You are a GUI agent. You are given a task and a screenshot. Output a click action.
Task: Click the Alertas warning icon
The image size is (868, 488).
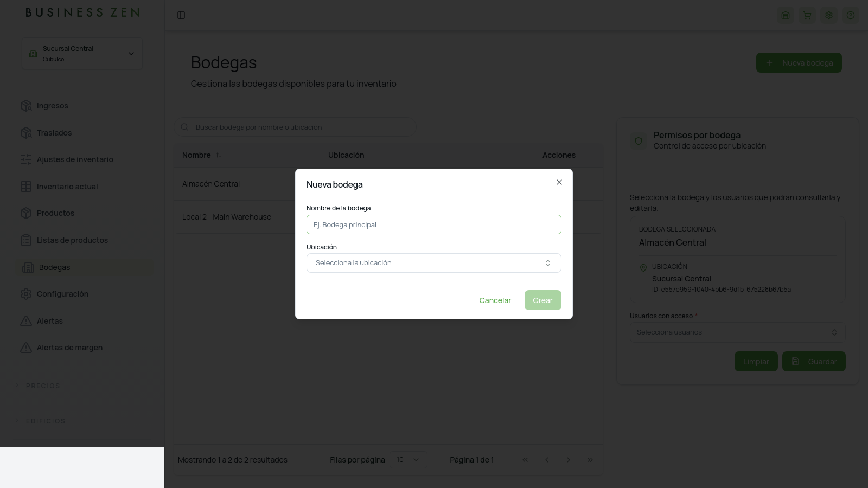click(26, 321)
